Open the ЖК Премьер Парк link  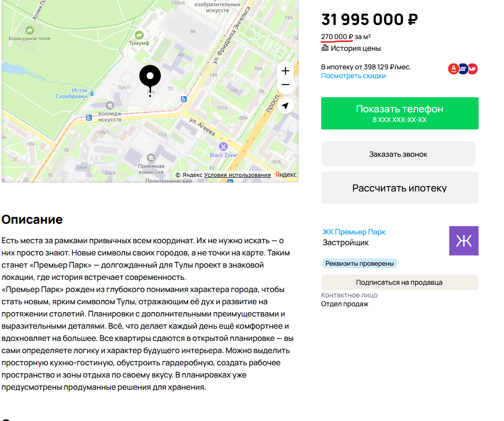coord(354,232)
